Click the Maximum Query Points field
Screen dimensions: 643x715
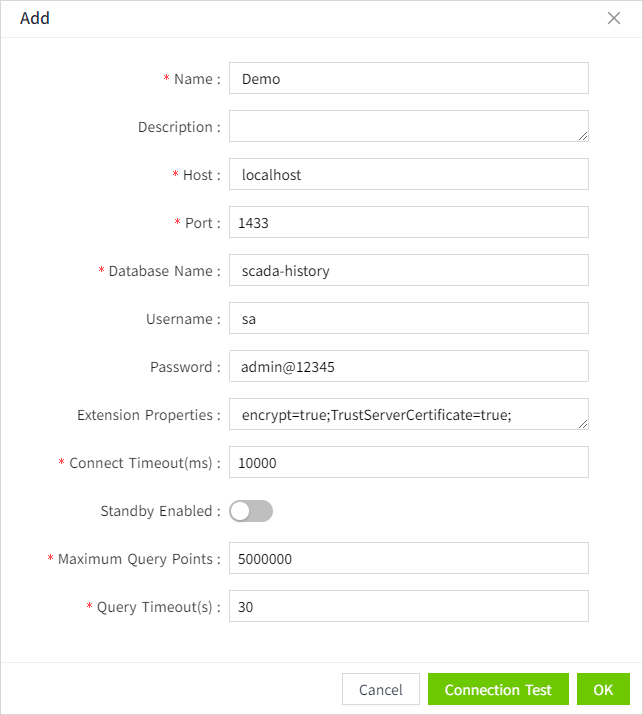pos(408,559)
